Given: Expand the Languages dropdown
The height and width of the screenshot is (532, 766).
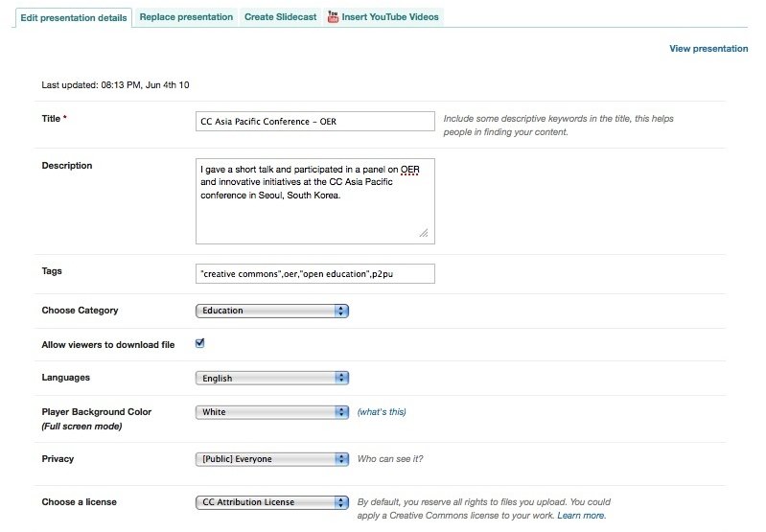Looking at the screenshot, I should (271, 378).
